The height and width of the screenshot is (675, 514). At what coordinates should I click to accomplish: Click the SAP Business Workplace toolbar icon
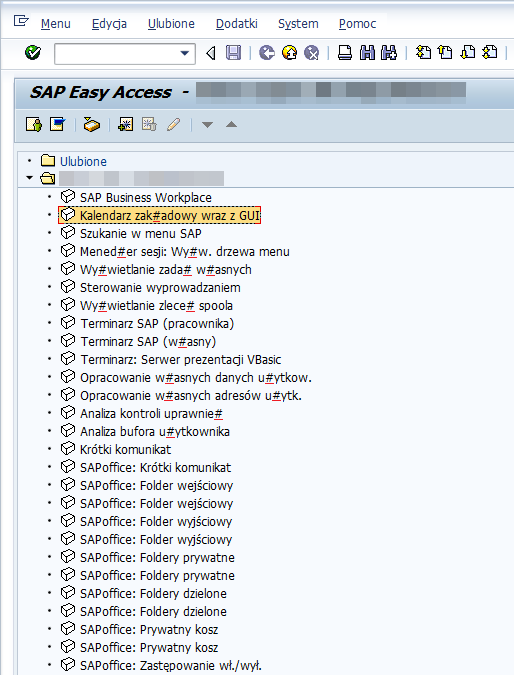point(91,125)
